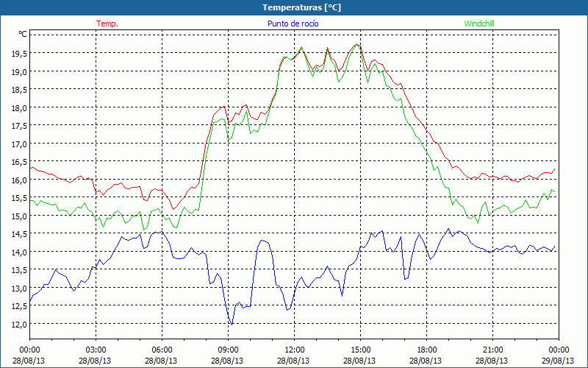Click the '09:00' time axis label
Viewport: 588px width, 368px height.
229,350
